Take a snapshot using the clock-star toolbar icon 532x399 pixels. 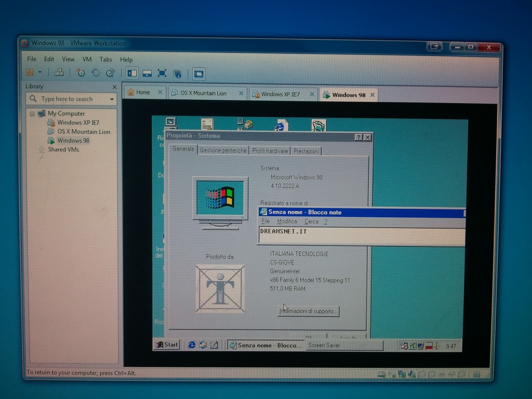pos(81,73)
